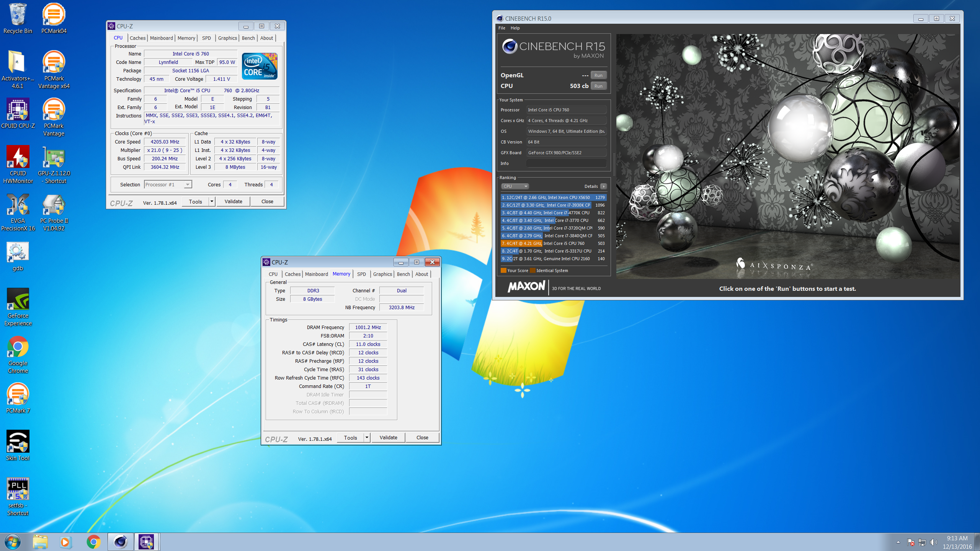Open the PCMark04 desktop shortcut
The width and height of the screenshot is (980, 551).
pyautogui.click(x=54, y=18)
